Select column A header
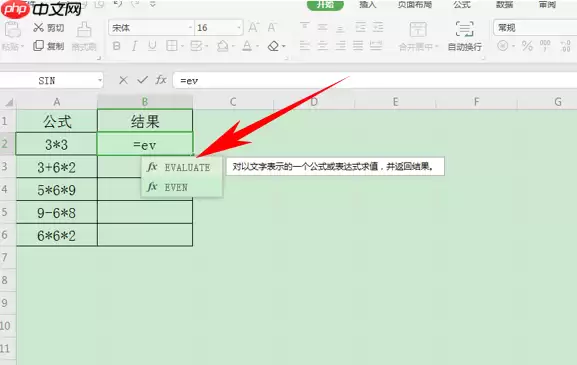The width and height of the screenshot is (577, 365). [57, 102]
